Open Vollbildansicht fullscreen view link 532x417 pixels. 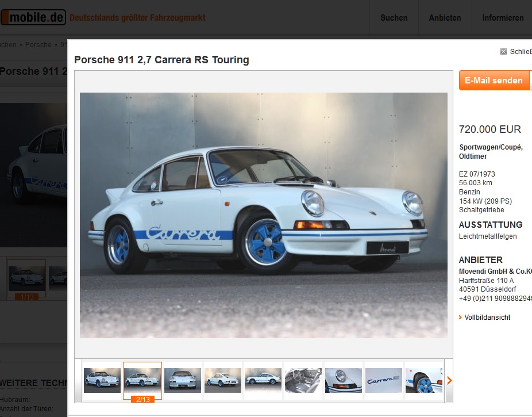pyautogui.click(x=487, y=317)
